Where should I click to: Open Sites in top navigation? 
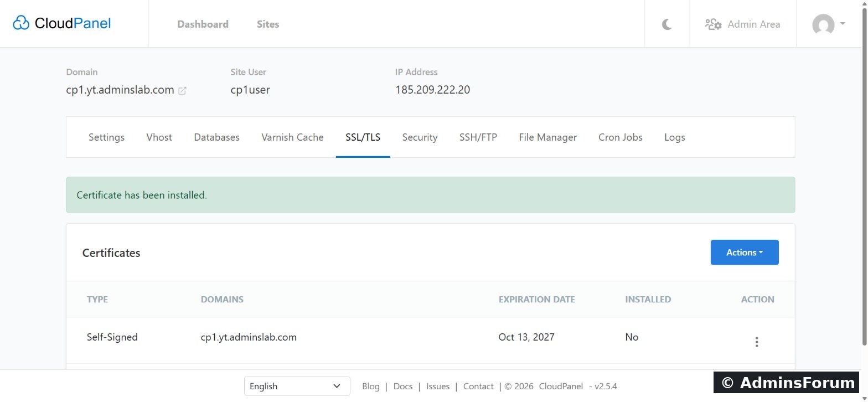click(268, 24)
